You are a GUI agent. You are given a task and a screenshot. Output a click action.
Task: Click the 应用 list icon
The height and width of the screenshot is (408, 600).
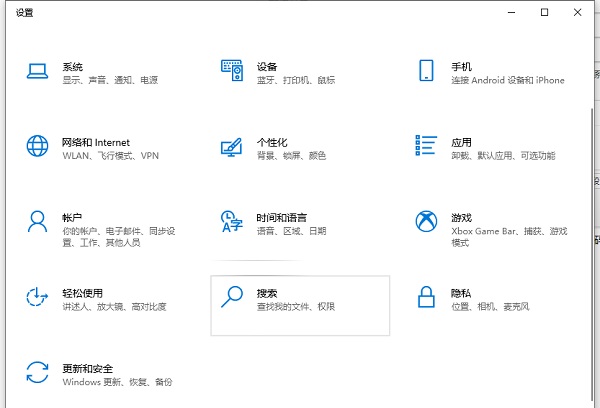click(427, 147)
